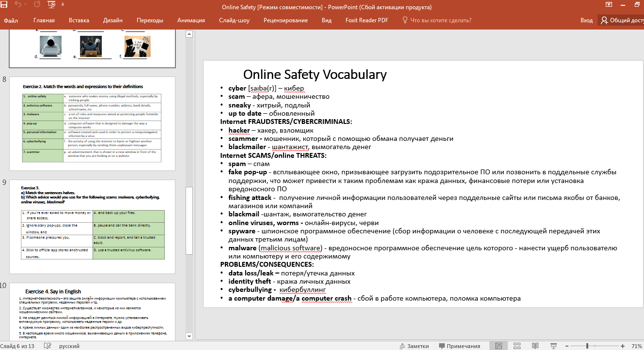This screenshot has height=350, width=644.
Task: Click the 'Что вы хотите сделать?' search field
Action: coord(440,20)
